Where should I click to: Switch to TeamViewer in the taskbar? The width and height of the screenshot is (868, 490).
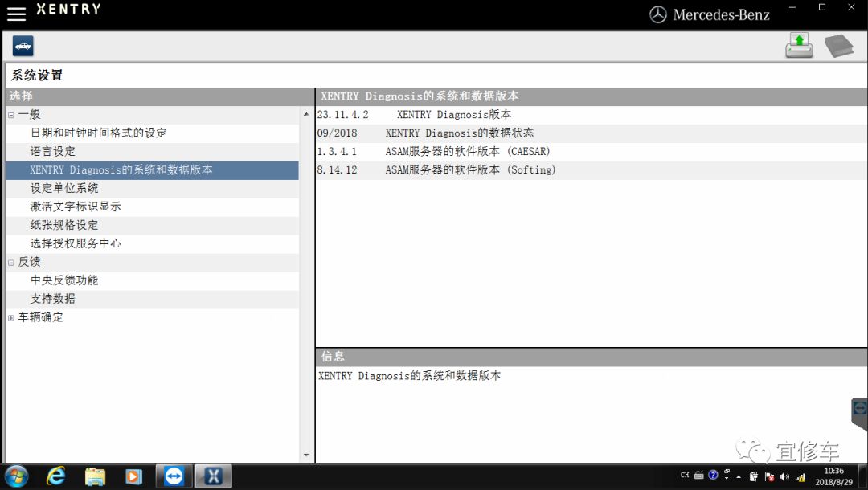click(x=174, y=476)
